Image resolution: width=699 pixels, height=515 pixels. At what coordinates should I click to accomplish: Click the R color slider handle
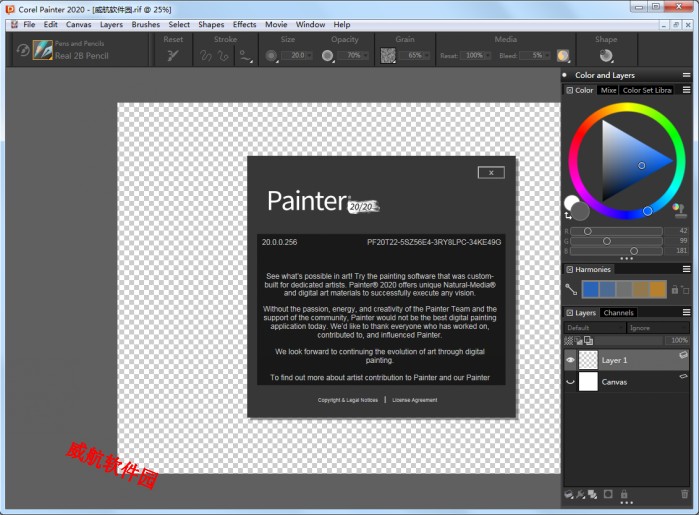click(x=588, y=231)
